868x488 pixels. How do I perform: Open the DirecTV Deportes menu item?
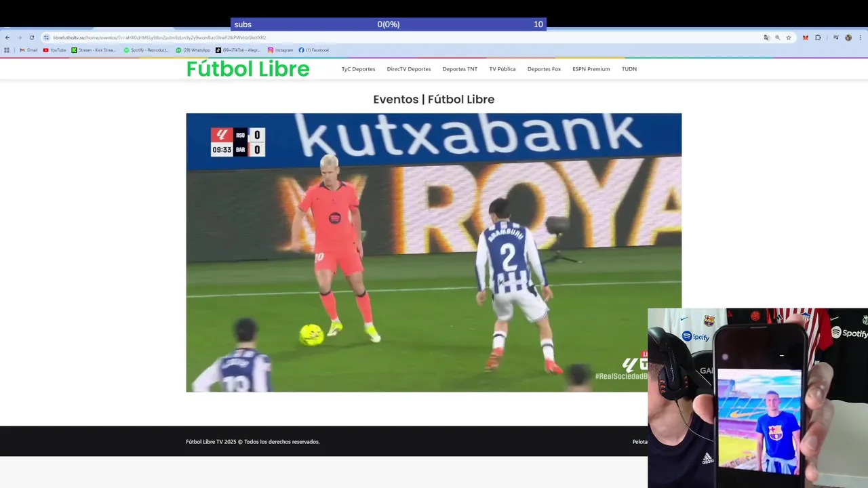point(409,69)
